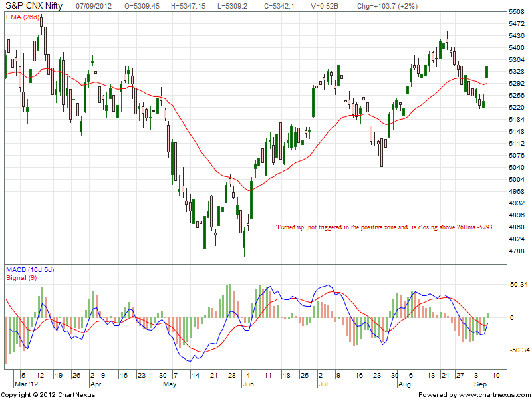Click the close value C=5342.1
This screenshot has height=399, width=532.
click(x=279, y=6)
